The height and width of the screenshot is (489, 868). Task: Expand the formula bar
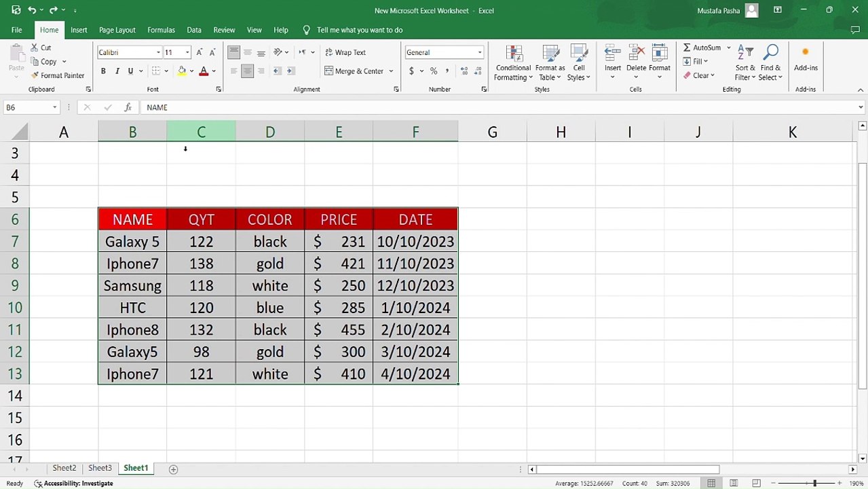click(x=861, y=107)
